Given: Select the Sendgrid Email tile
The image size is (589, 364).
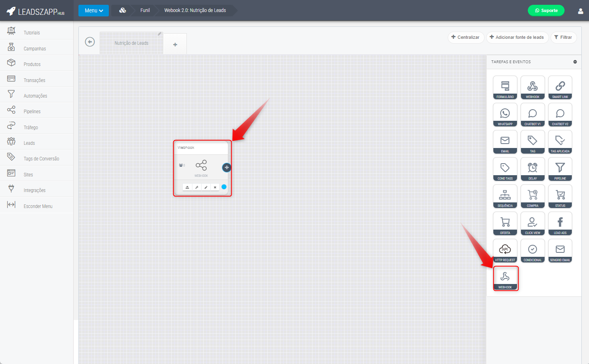Looking at the screenshot, I should click(560, 251).
